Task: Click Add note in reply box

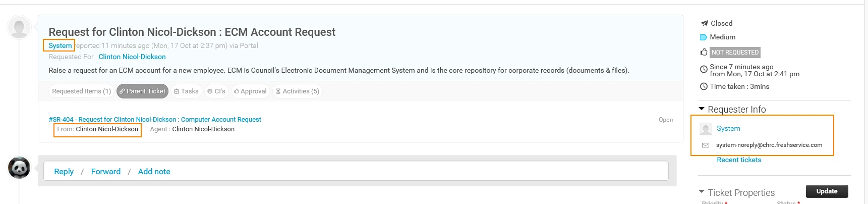Action: pos(154,172)
